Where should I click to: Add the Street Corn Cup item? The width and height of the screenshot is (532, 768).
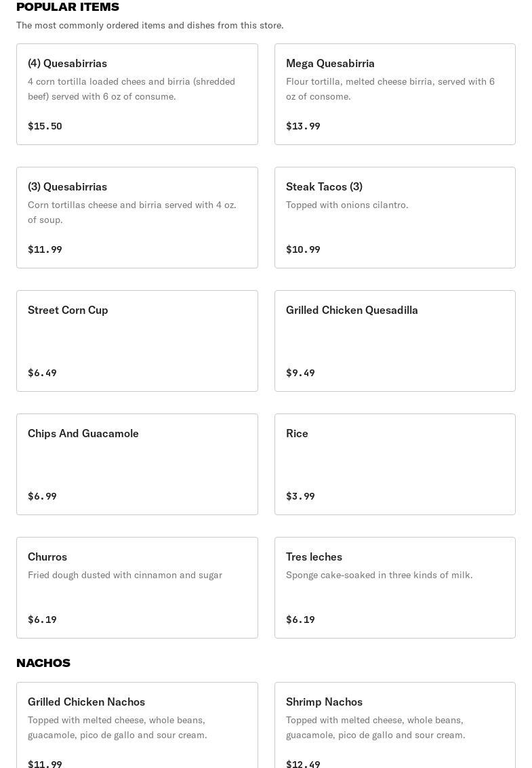[137, 340]
